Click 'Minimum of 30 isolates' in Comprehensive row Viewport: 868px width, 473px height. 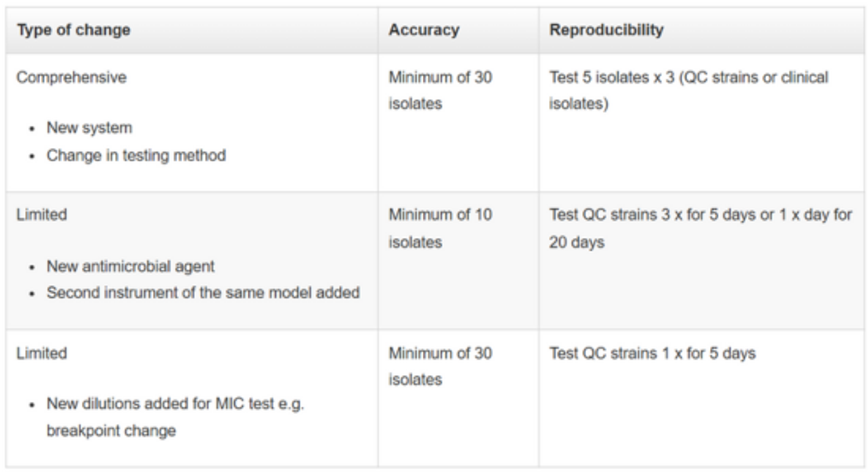tap(440, 90)
